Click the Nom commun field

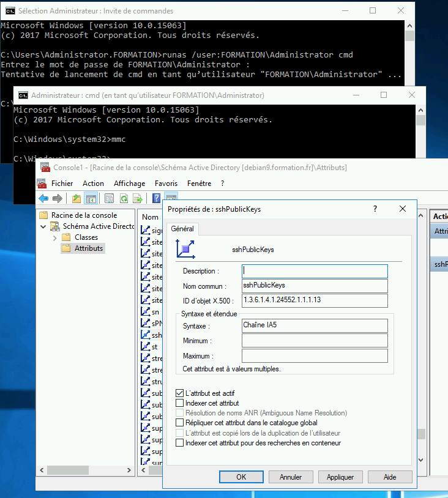[315, 286]
